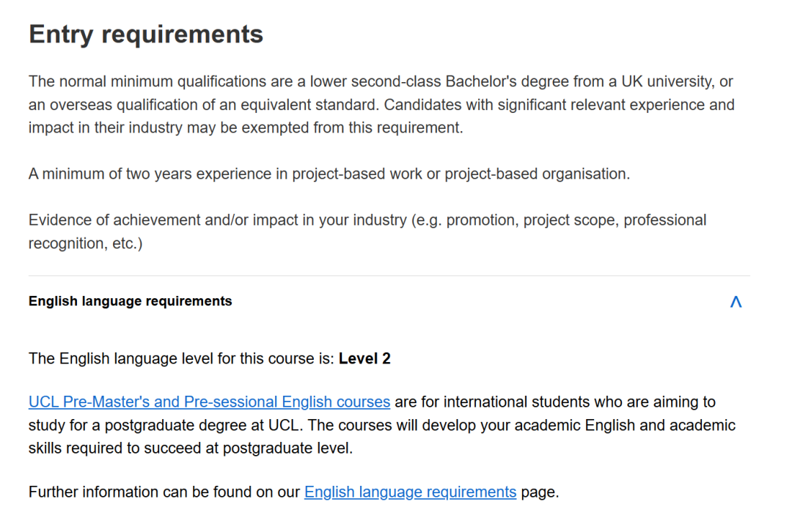Click the bold Level 2 text
Viewport: 792px width, 532px height.
364,359
